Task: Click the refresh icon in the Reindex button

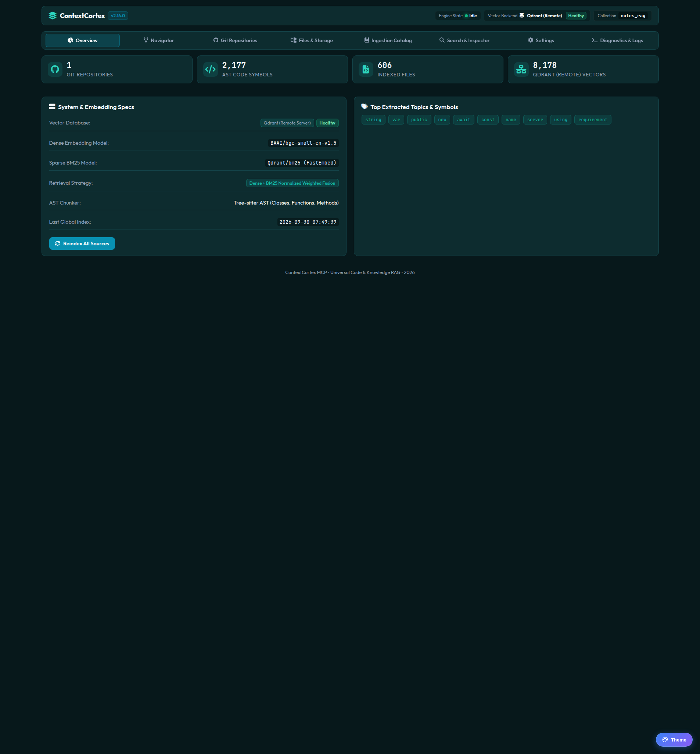Action: (58, 243)
